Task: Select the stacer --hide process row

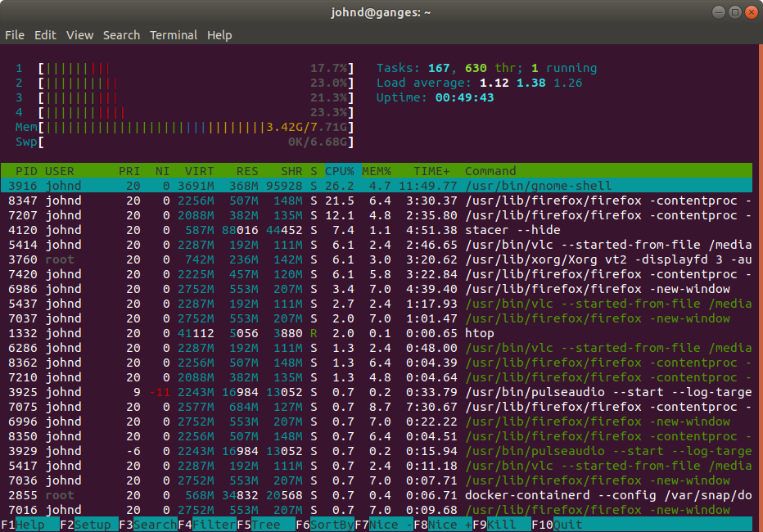Action: 376,230
